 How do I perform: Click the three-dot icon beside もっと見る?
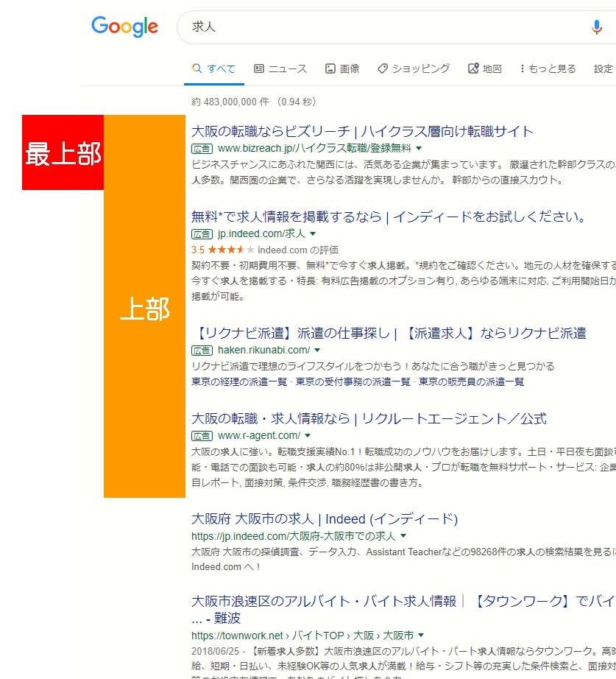tap(522, 68)
